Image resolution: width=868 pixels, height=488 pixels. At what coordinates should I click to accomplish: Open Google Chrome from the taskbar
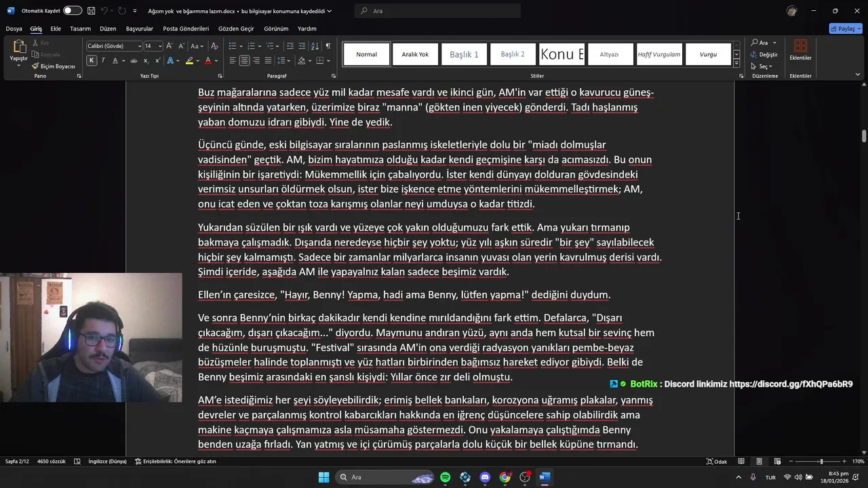click(505, 477)
